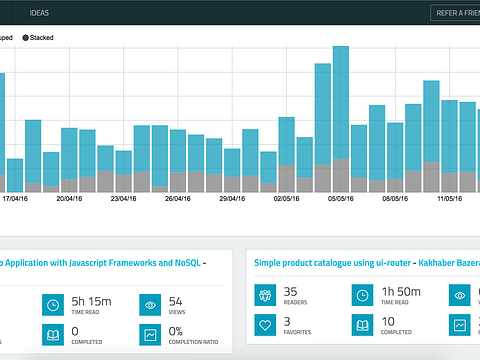Open Simple product catalogue using ui-router link

tap(332, 263)
